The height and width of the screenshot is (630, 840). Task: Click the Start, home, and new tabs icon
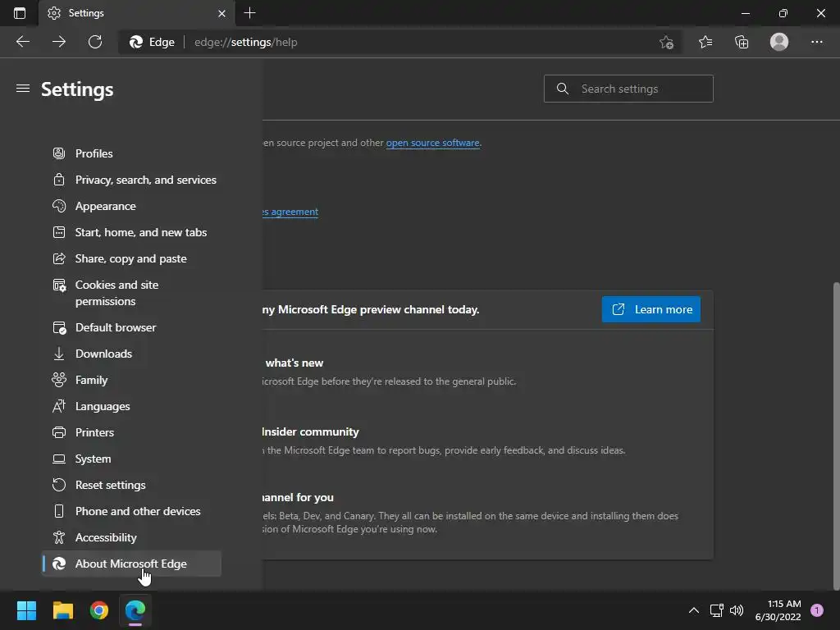pos(59,232)
